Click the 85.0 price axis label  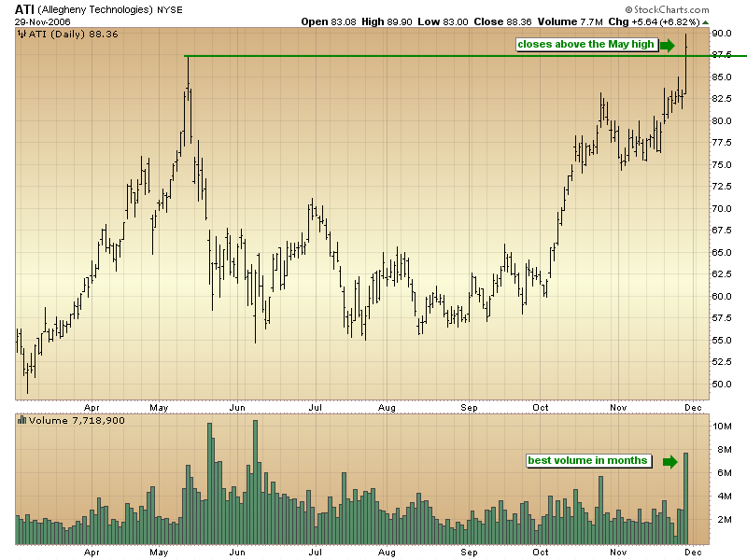722,77
